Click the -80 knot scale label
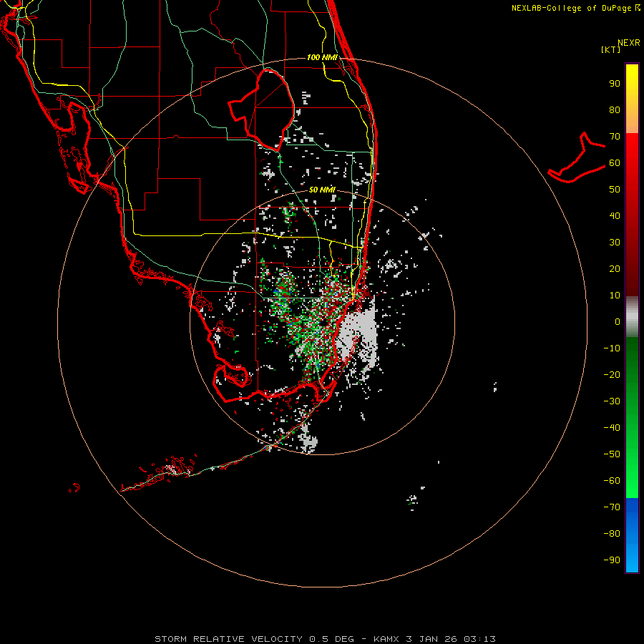Image resolution: width=644 pixels, height=644 pixels. tap(612, 534)
